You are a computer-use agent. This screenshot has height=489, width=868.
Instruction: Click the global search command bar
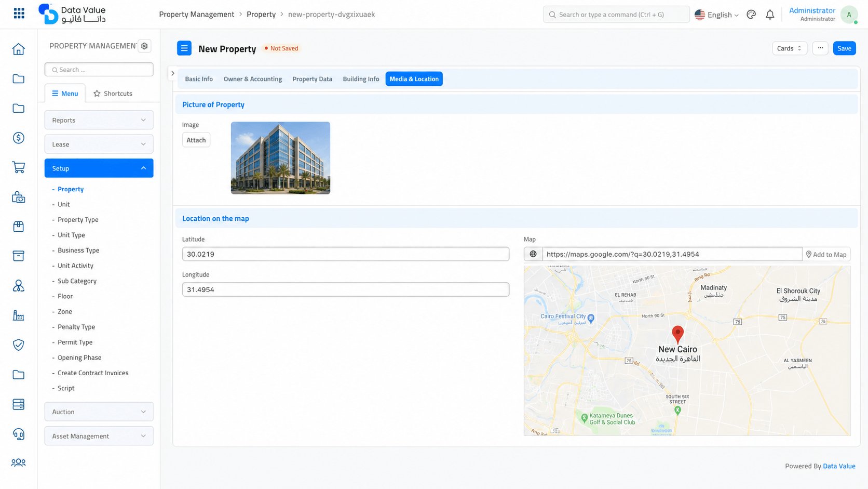(x=616, y=15)
